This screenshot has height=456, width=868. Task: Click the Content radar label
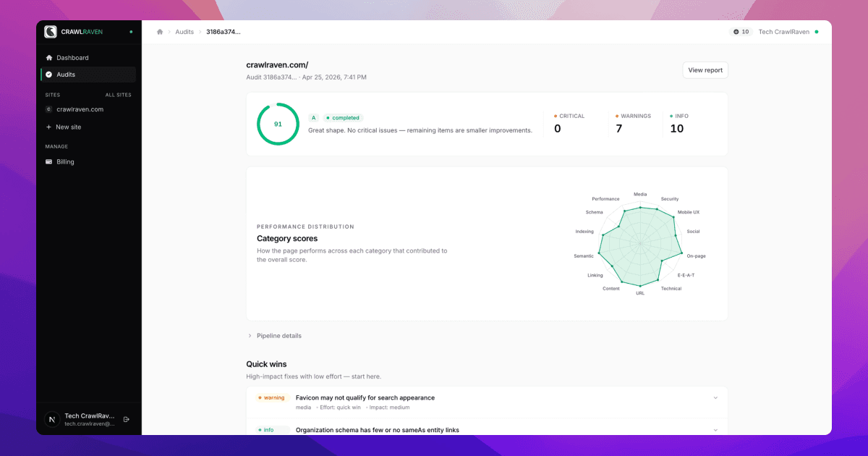[610, 288]
